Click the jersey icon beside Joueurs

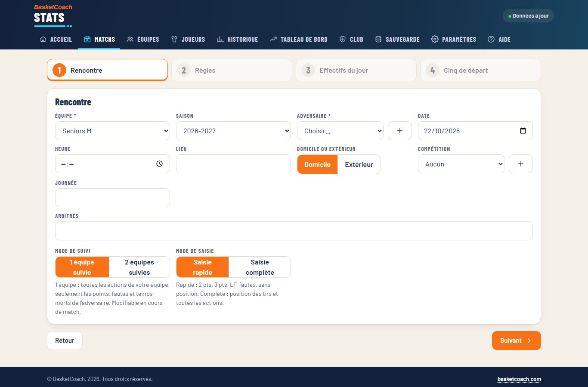pyautogui.click(x=174, y=39)
